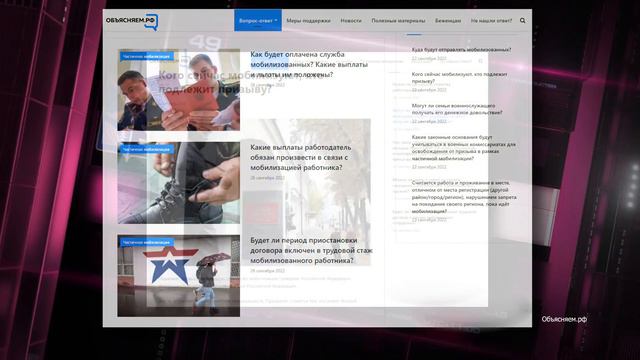Open sidebar link about денежное довольствие семьи
Screen dimensions: 640x360
pos(457,109)
